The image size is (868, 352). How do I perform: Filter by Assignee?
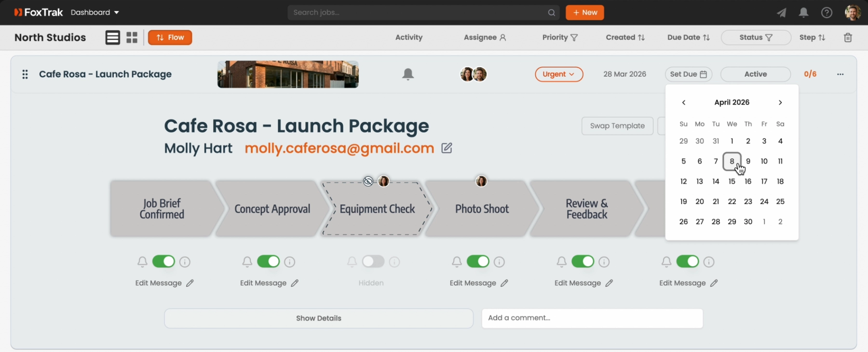point(485,38)
